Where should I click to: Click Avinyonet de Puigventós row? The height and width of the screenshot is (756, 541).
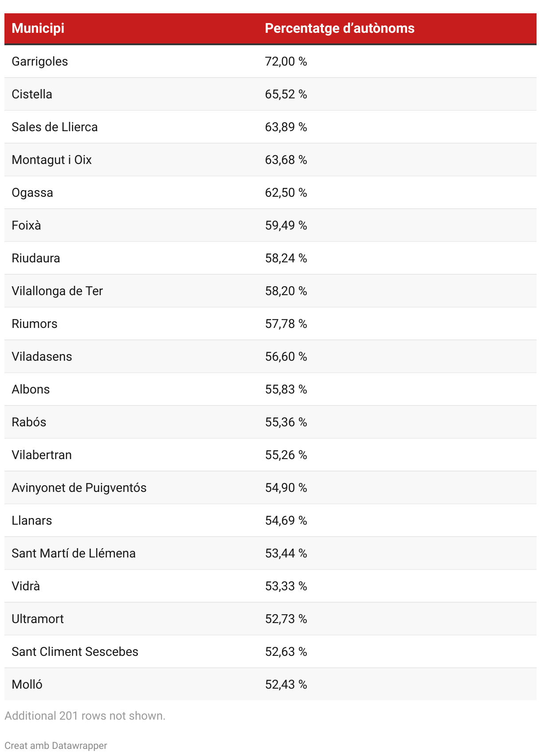coord(79,488)
